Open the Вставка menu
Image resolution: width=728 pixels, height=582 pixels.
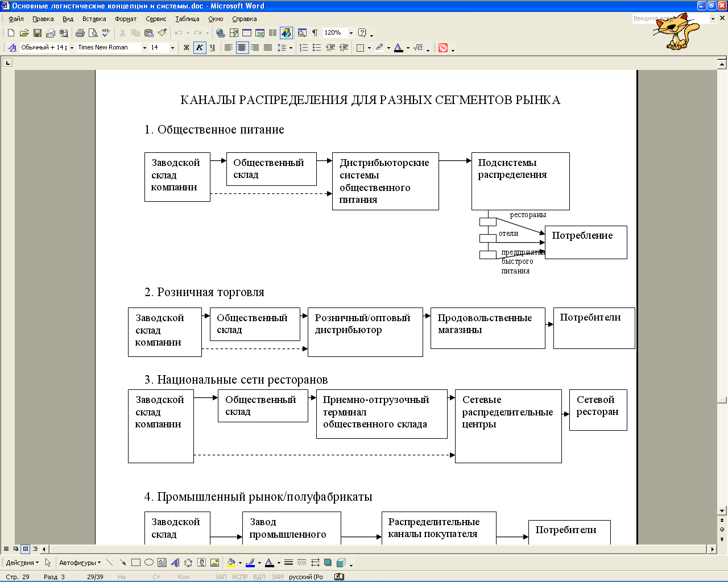[x=94, y=19]
